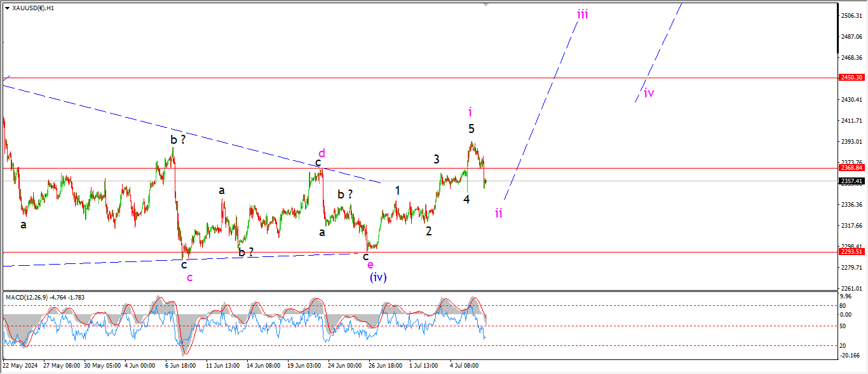Click the chart shift triangle marker
The image size is (868, 374).
tap(487, 4)
